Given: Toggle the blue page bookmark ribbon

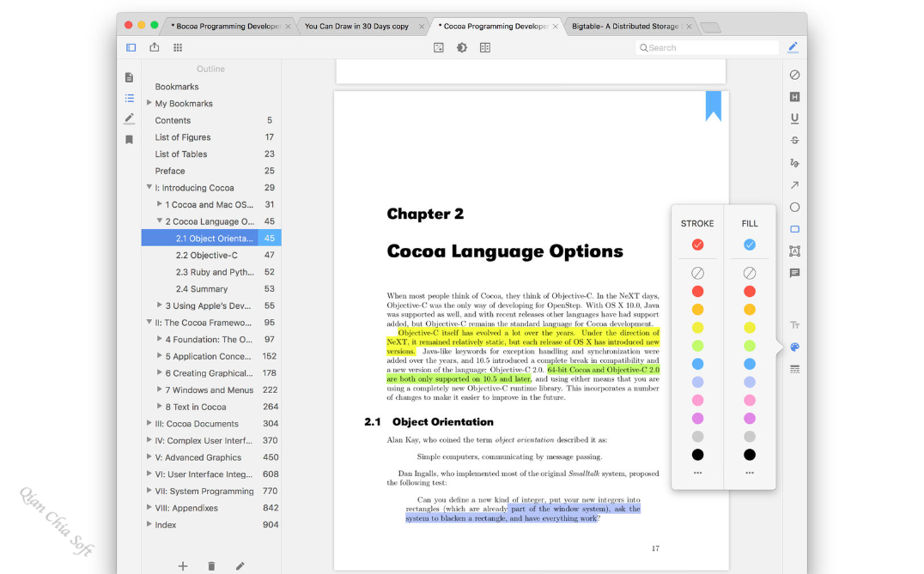Looking at the screenshot, I should coord(714,106).
